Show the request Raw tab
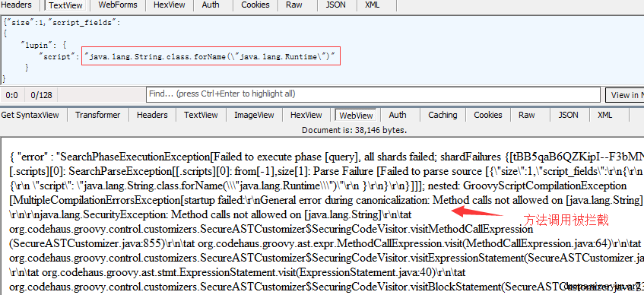 click(293, 5)
